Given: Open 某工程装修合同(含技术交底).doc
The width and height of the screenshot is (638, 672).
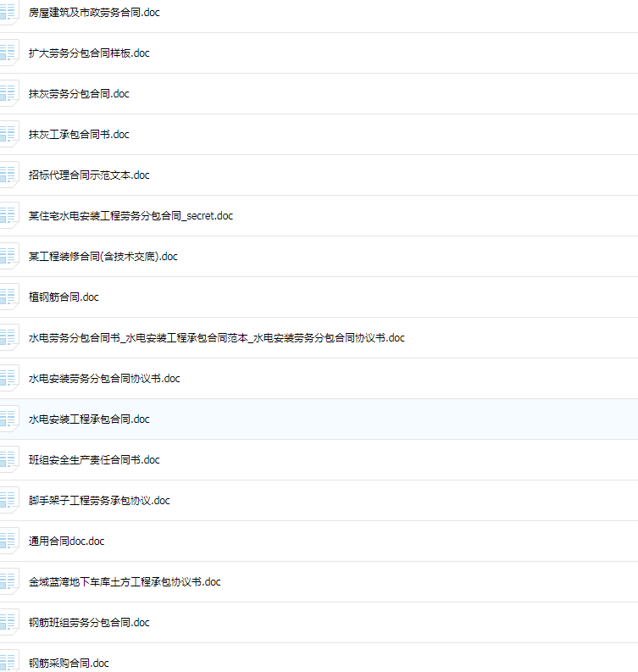Looking at the screenshot, I should pos(103,256).
